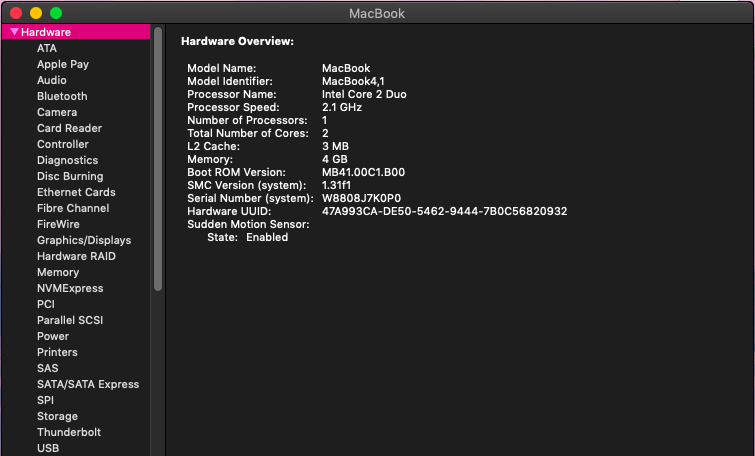Open Fibre Channel section
755x456 pixels.
(73, 208)
